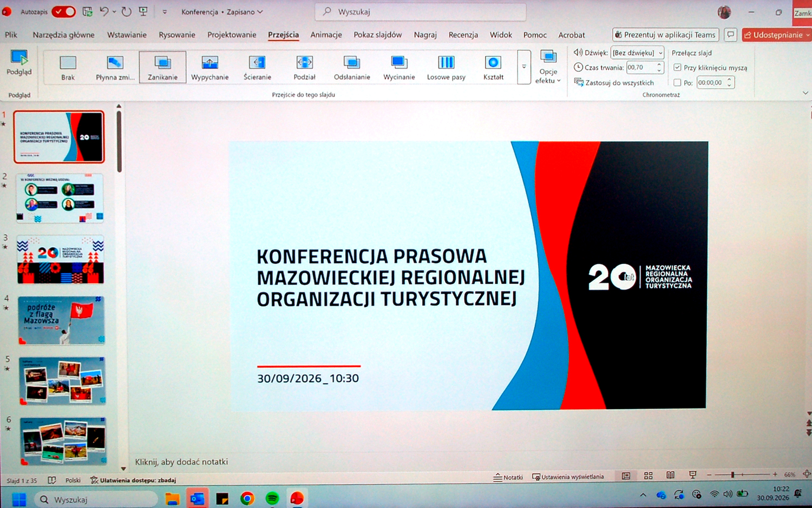Select the Brak (no transition) effect

(x=68, y=67)
